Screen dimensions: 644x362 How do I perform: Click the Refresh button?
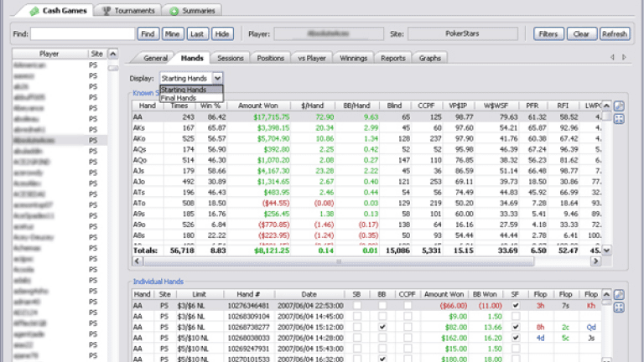click(x=615, y=34)
